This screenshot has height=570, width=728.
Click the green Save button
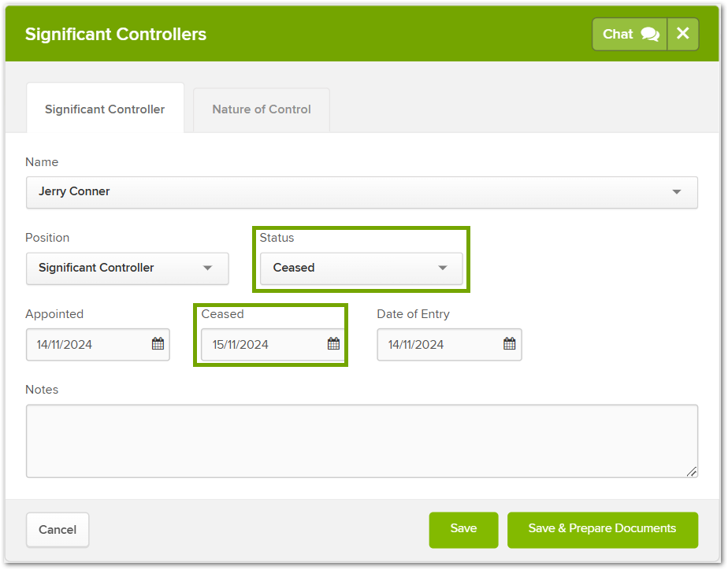pyautogui.click(x=463, y=529)
